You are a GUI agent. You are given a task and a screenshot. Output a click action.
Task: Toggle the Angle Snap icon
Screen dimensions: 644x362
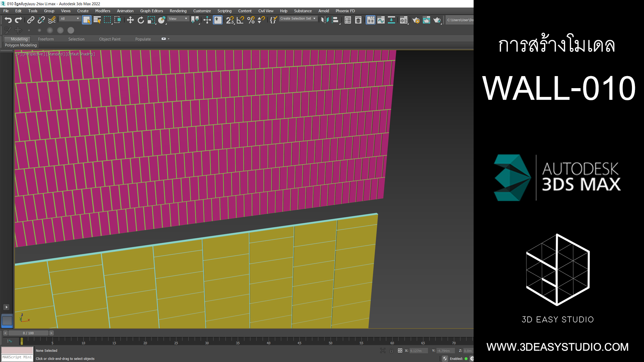(x=240, y=20)
